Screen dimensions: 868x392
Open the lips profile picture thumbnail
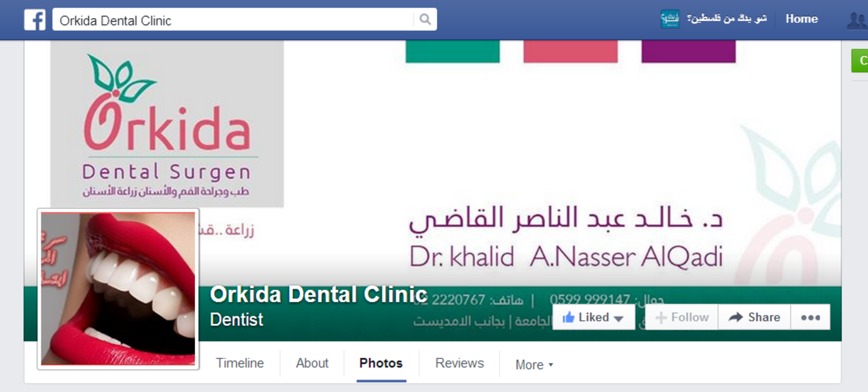[x=118, y=289]
